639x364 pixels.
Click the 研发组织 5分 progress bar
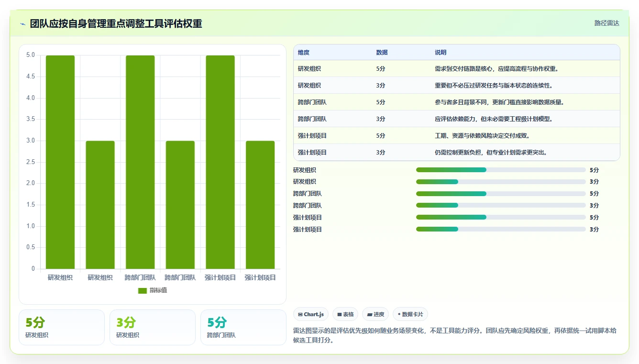coord(501,170)
